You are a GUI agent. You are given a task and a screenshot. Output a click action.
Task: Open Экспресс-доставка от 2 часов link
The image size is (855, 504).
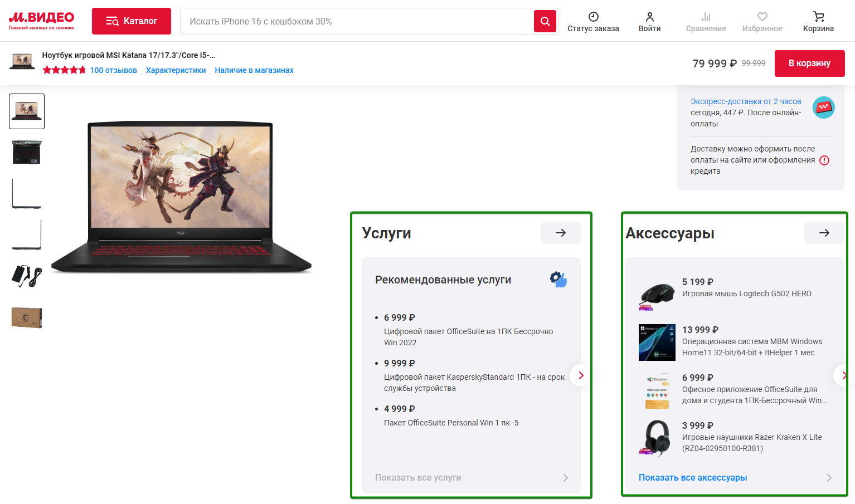click(x=746, y=101)
